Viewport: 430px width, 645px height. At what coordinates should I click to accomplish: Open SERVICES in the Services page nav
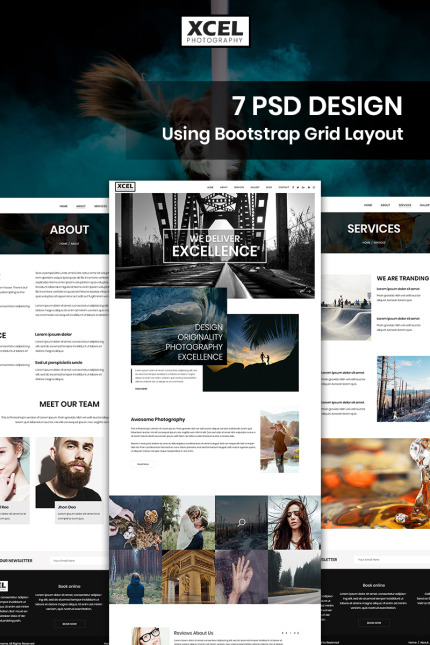point(405,205)
